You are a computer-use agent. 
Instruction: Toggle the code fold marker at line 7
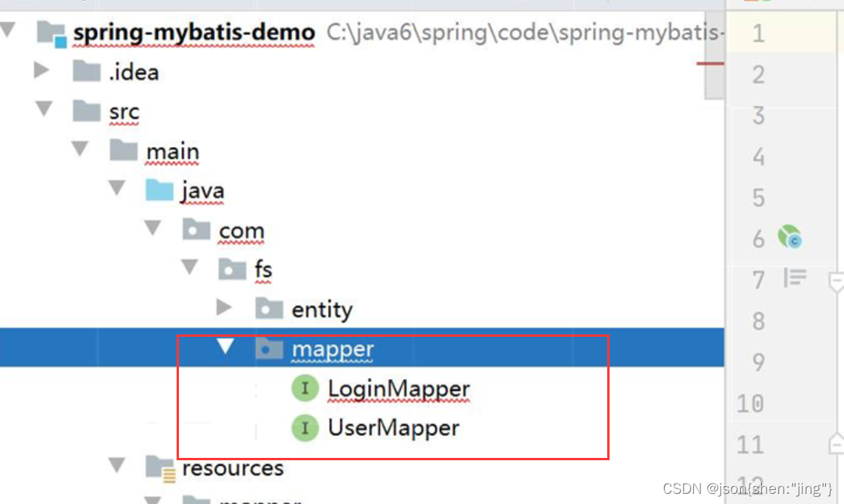click(837, 282)
